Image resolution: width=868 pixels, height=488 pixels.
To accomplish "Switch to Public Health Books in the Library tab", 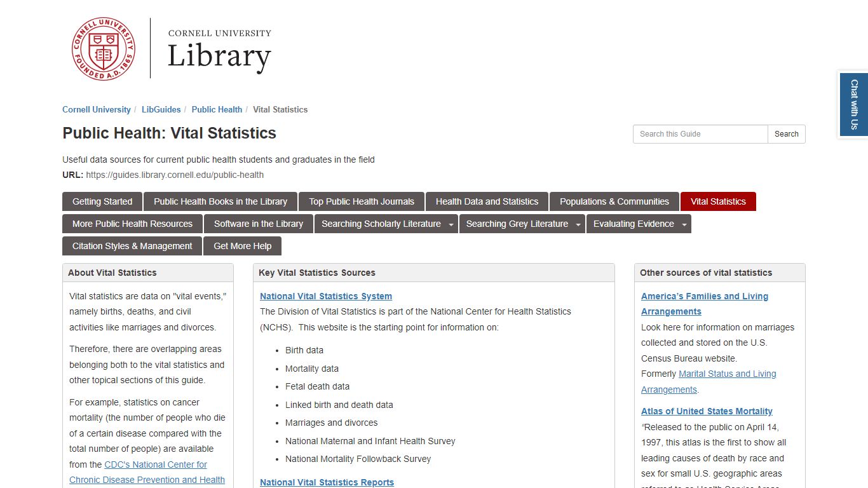I will pyautogui.click(x=220, y=201).
